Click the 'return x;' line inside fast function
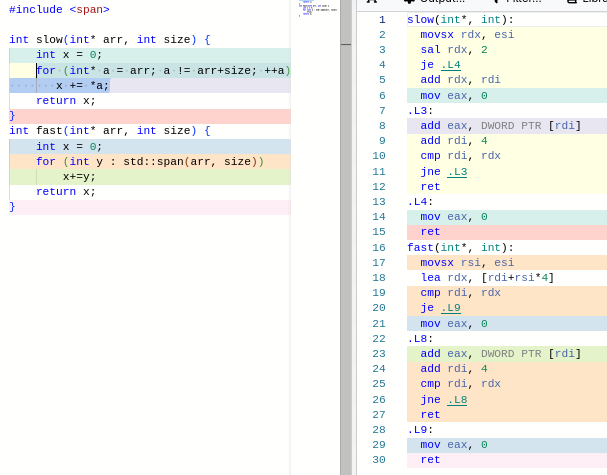 (x=65, y=192)
